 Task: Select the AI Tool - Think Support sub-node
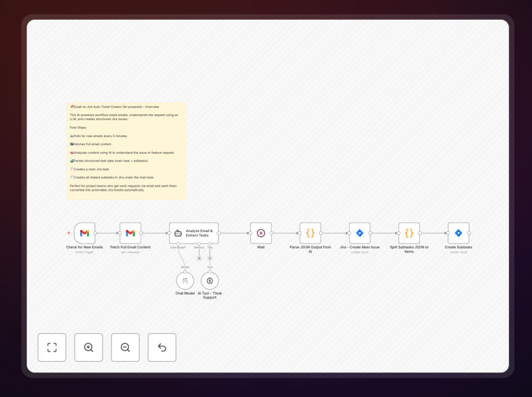(210, 281)
